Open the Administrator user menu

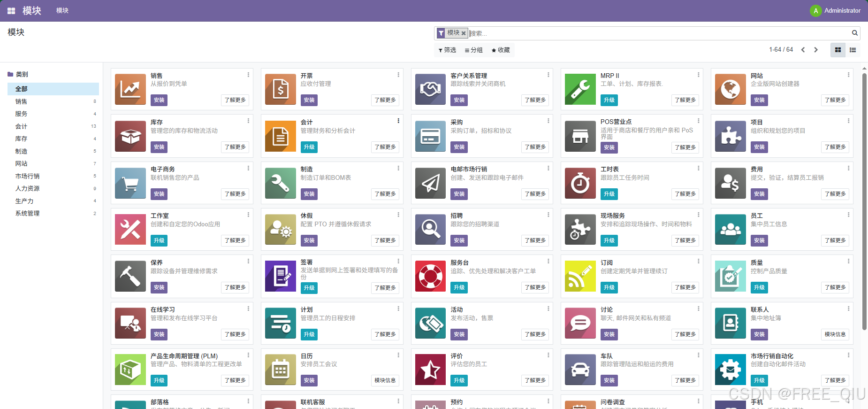835,10
